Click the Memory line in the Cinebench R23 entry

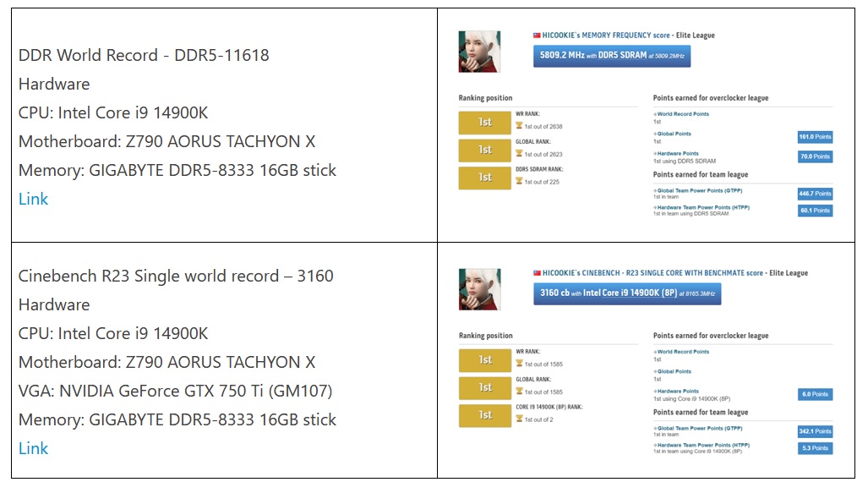(x=177, y=420)
